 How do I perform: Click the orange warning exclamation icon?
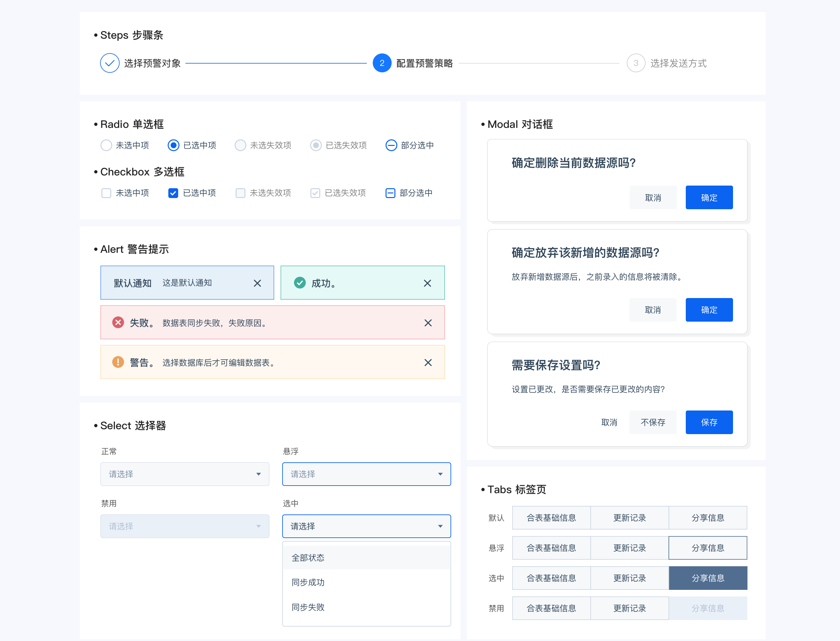coord(118,362)
